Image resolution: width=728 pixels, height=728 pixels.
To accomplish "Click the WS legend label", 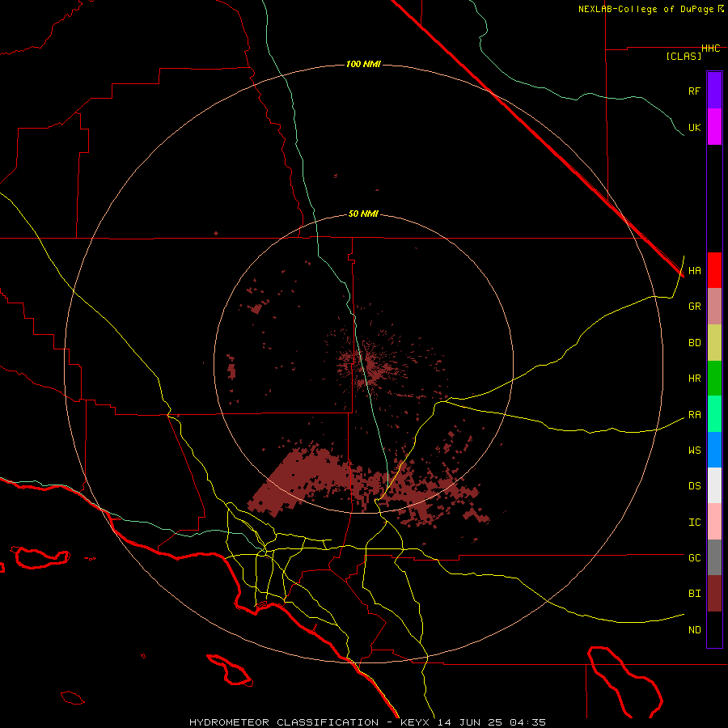I will (x=695, y=450).
